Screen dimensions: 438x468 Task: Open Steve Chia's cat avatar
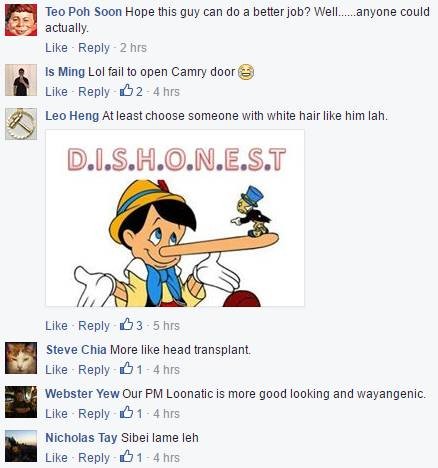click(x=21, y=358)
